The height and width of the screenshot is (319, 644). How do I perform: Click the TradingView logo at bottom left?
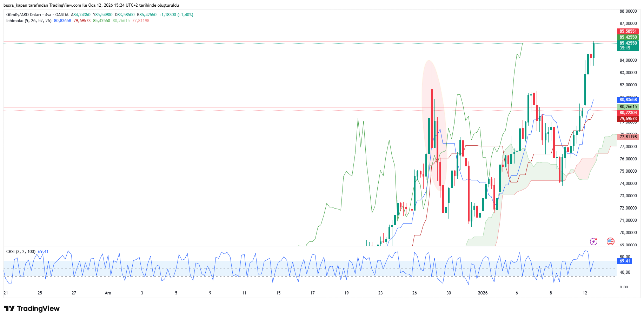[32, 308]
